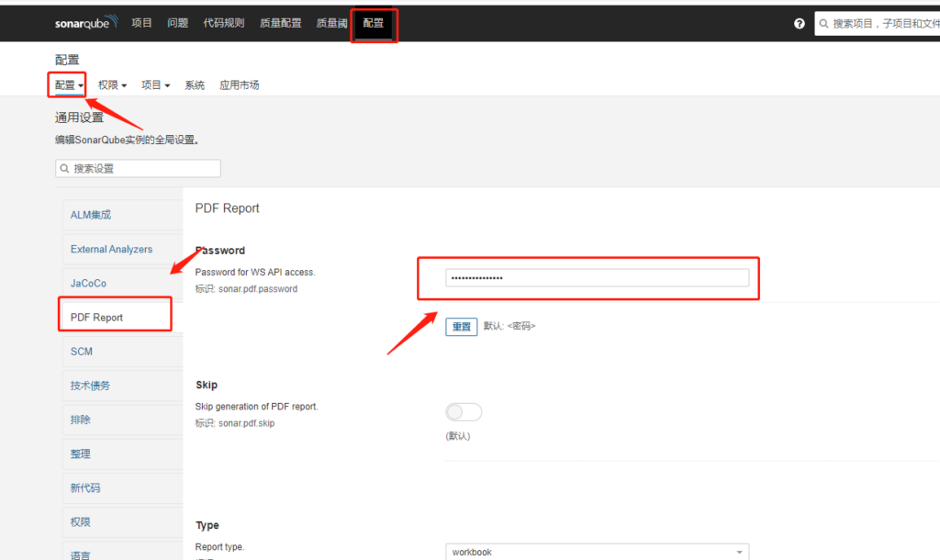This screenshot has height=560, width=940.
Task: Select 排除 settings category
Action: 122,420
